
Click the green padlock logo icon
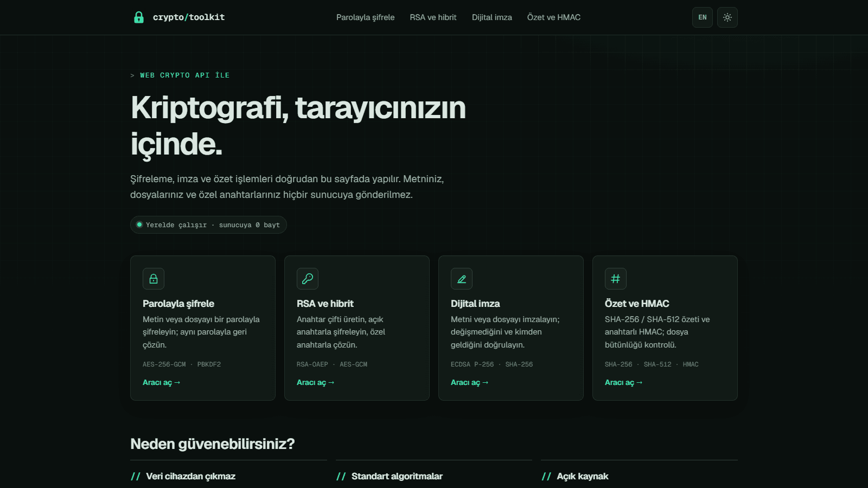tap(139, 17)
